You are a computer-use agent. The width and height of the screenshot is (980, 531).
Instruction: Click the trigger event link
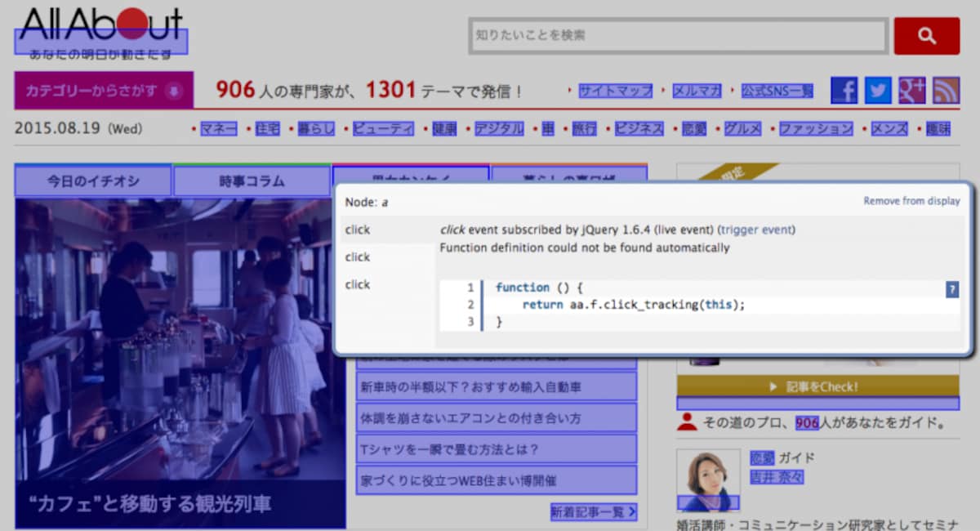point(757,230)
